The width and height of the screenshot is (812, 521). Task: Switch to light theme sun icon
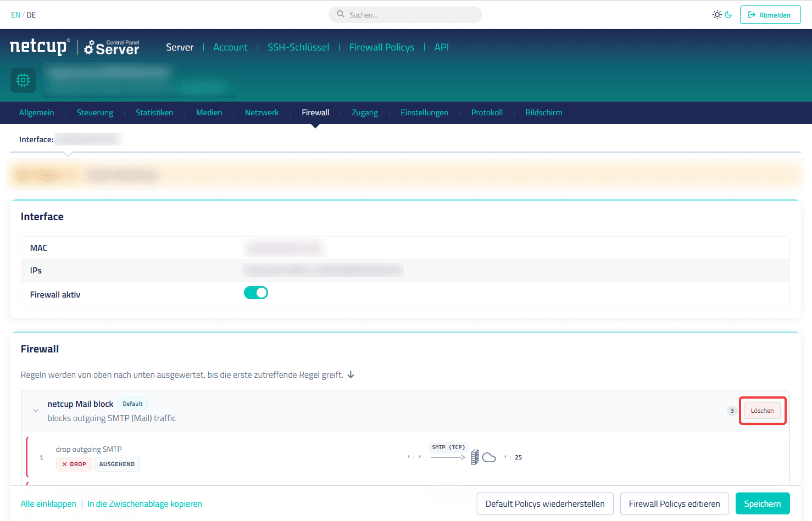point(717,15)
